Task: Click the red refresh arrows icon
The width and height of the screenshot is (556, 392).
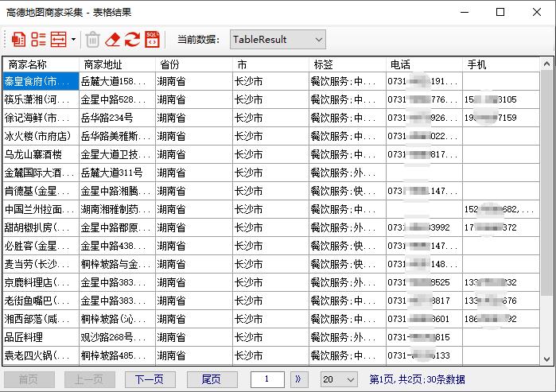Action: [132, 39]
